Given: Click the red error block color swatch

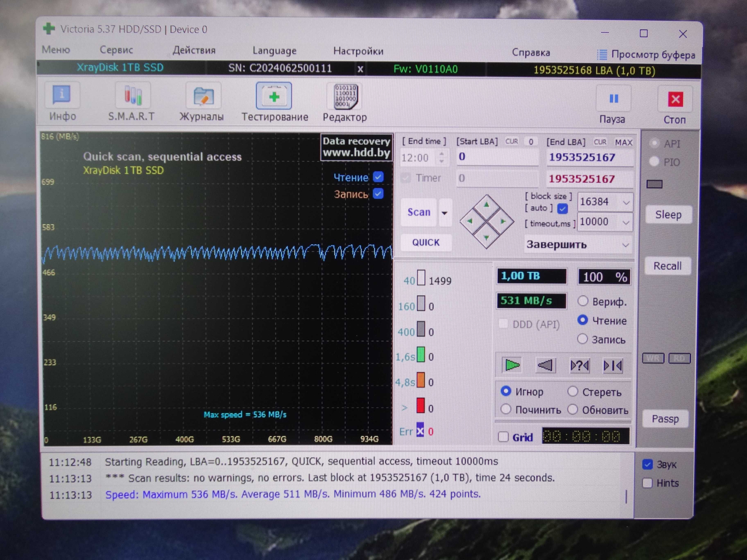Looking at the screenshot, I should [x=420, y=405].
